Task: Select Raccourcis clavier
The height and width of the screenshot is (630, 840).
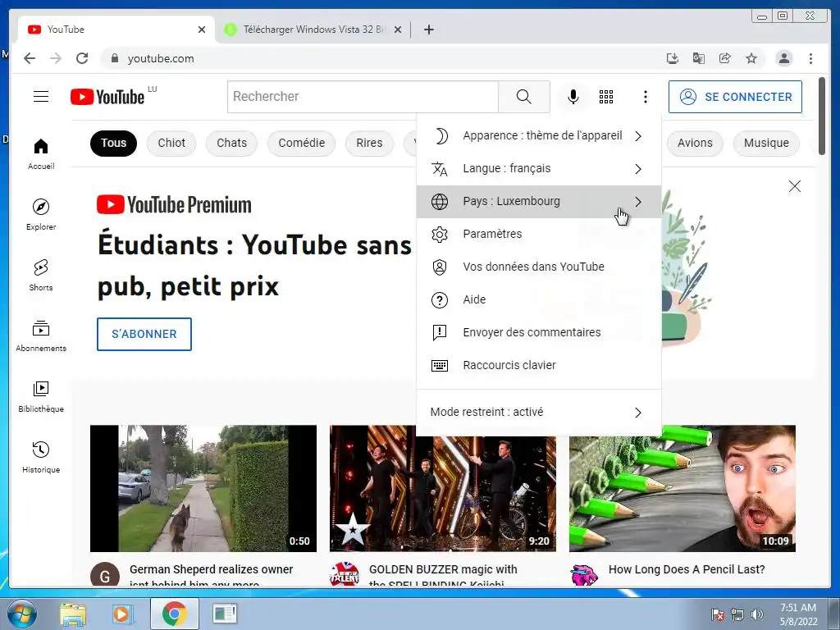Action: tap(539, 365)
